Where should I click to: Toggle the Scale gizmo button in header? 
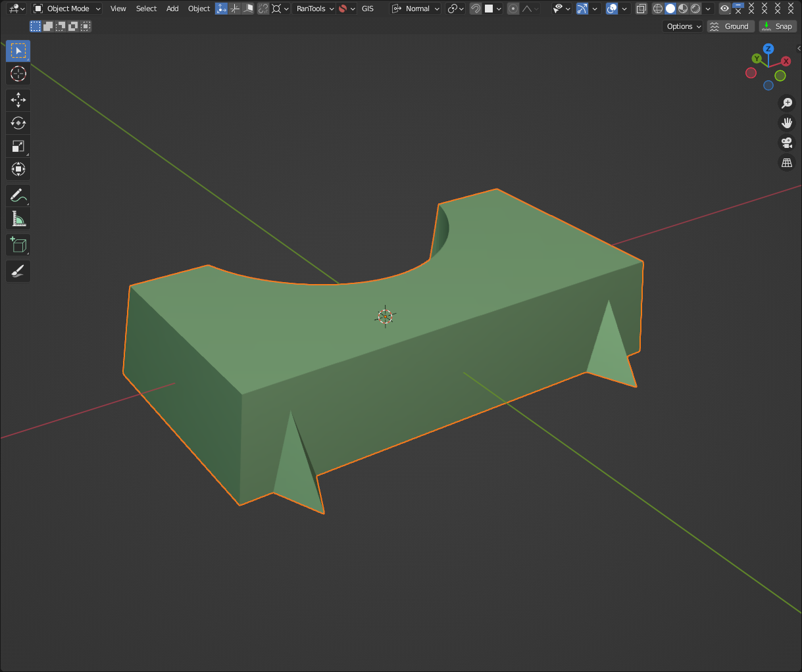click(x=248, y=9)
